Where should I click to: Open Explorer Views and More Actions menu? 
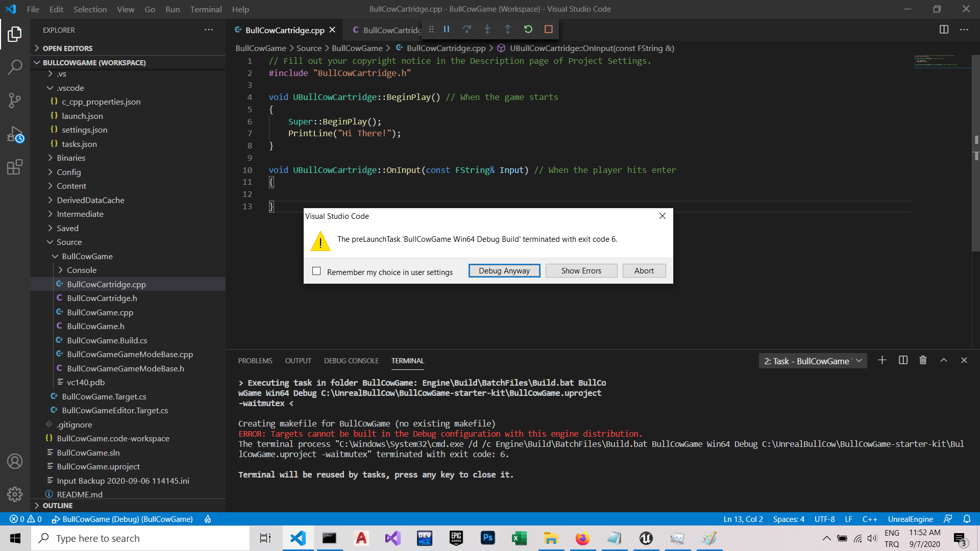pos(209,30)
